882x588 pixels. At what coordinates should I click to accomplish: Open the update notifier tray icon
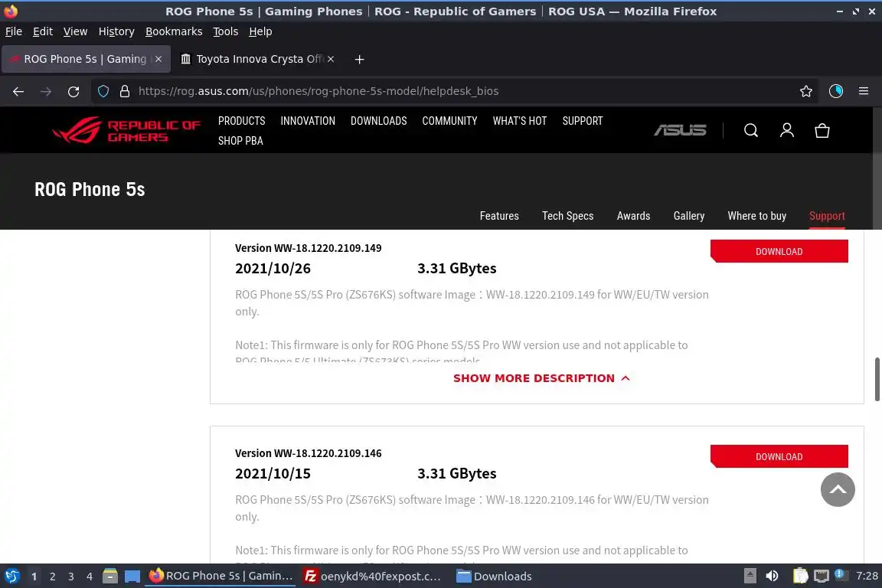pos(840,574)
